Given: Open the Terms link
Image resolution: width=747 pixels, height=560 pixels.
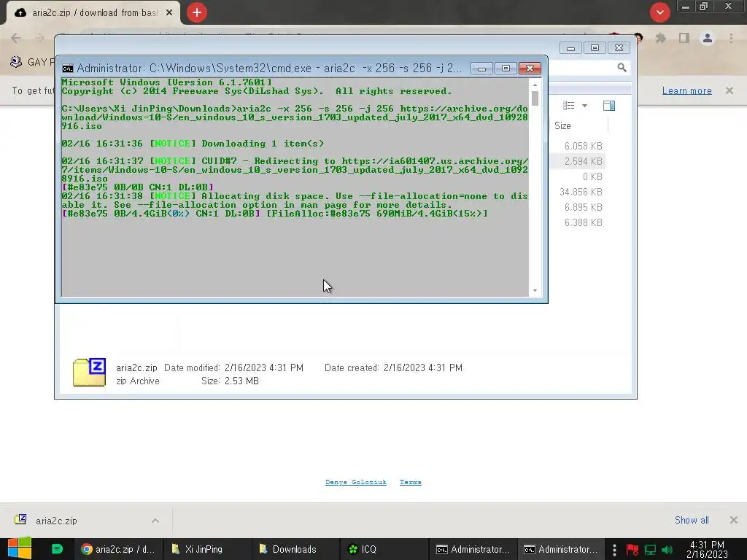Looking at the screenshot, I should 410,483.
